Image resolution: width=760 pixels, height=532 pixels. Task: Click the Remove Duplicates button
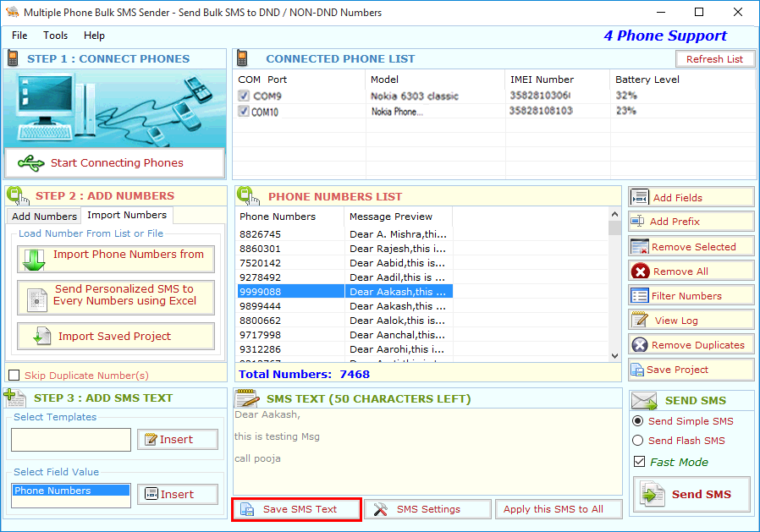pos(691,345)
